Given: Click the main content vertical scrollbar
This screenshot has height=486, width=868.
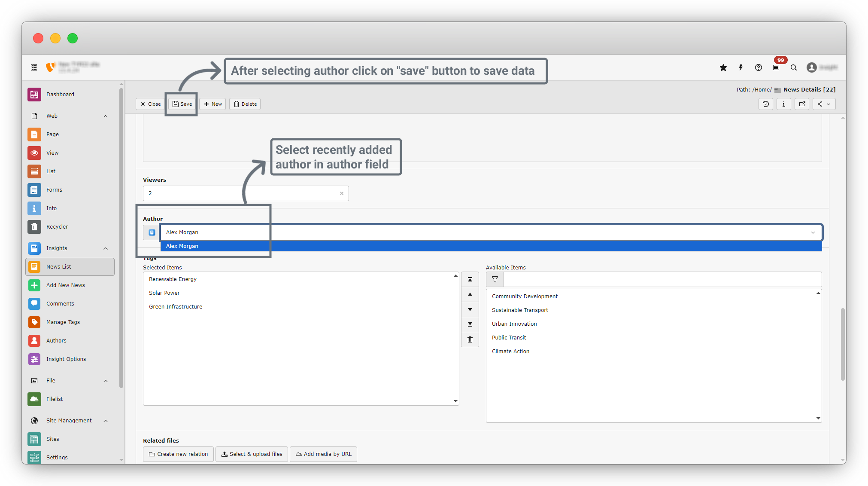Looking at the screenshot, I should (x=843, y=344).
